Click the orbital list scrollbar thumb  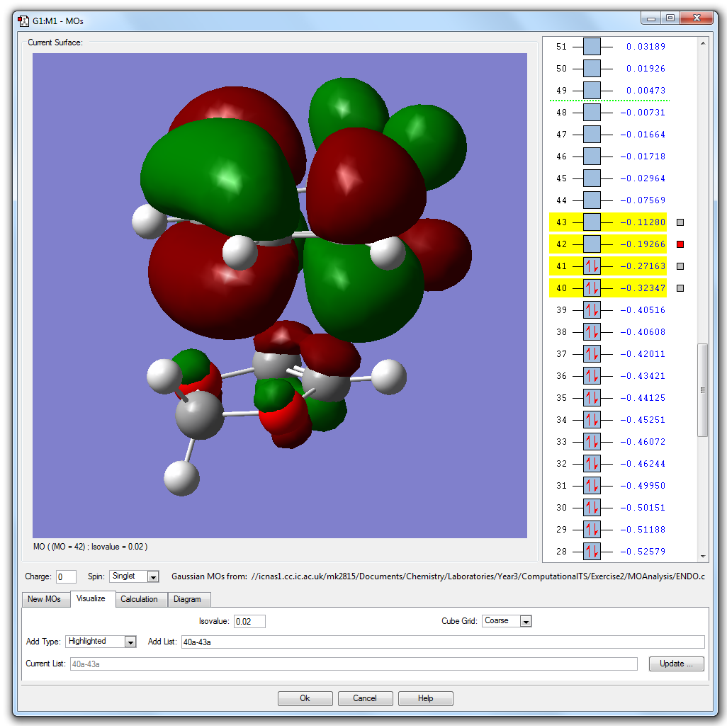(x=703, y=390)
